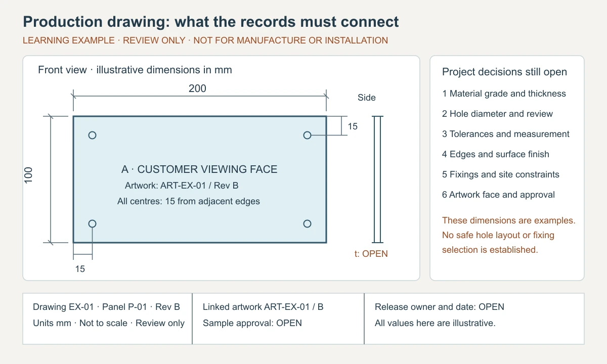Select the 200 width dimension value
The image size is (607, 364).
[x=197, y=88]
